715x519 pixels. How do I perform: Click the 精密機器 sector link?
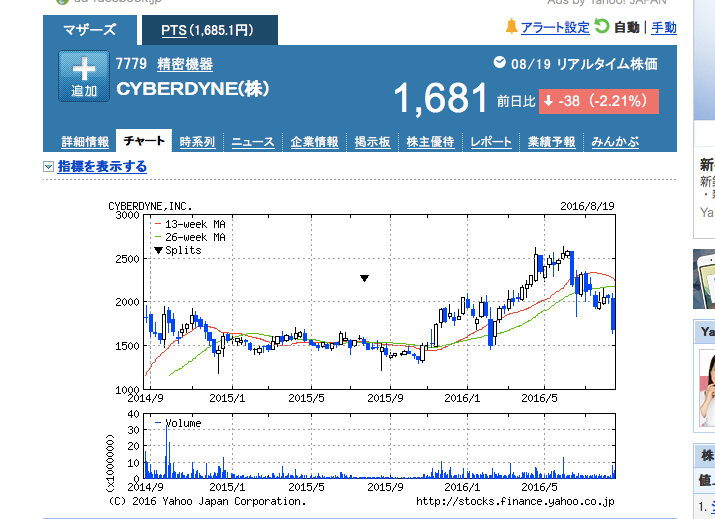click(185, 64)
